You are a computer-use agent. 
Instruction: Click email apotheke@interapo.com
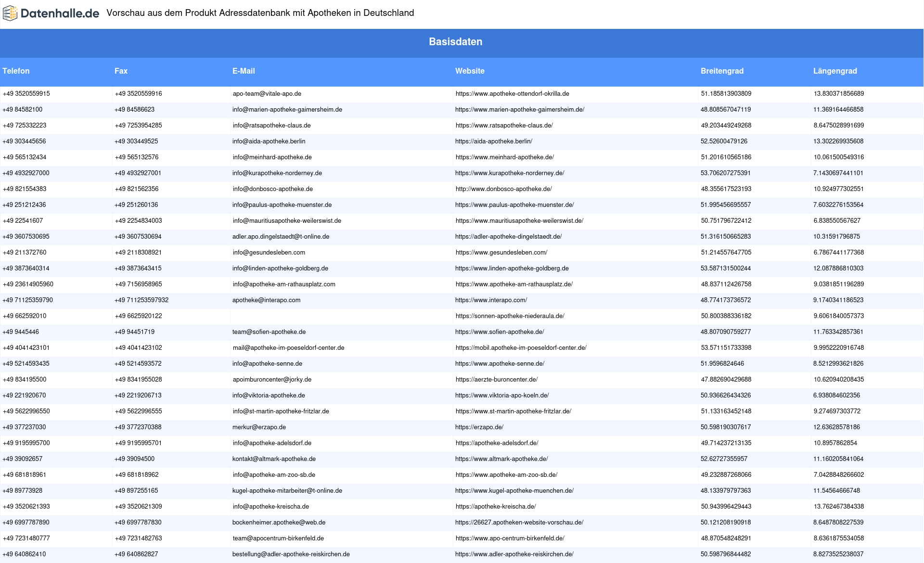[267, 300]
